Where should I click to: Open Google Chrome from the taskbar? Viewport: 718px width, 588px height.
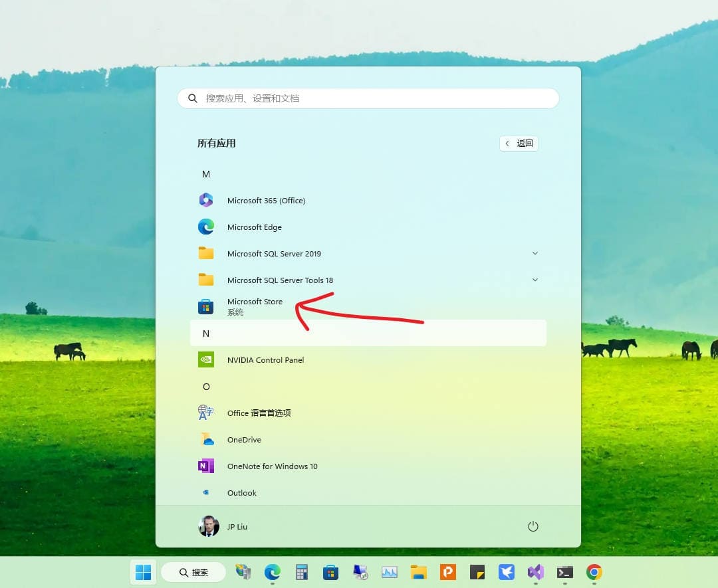594,572
